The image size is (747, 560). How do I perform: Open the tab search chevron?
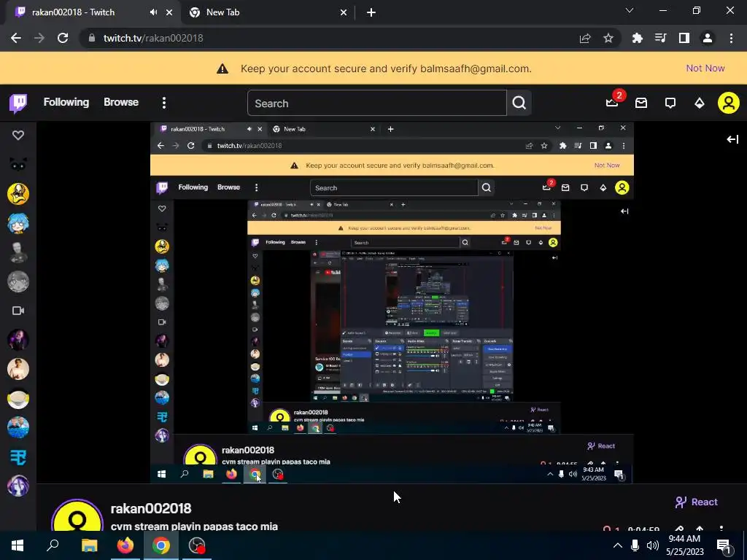tap(630, 10)
